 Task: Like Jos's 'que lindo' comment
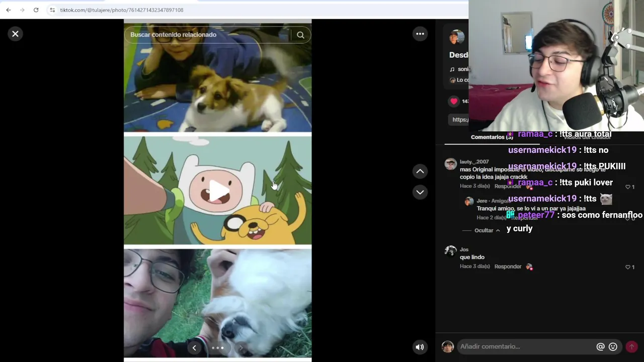[629, 267]
